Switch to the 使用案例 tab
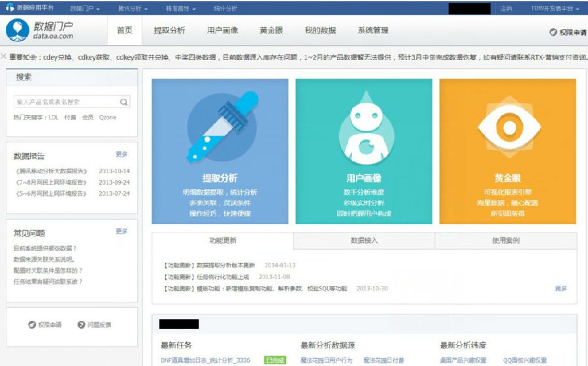588x366 pixels. coord(506,241)
